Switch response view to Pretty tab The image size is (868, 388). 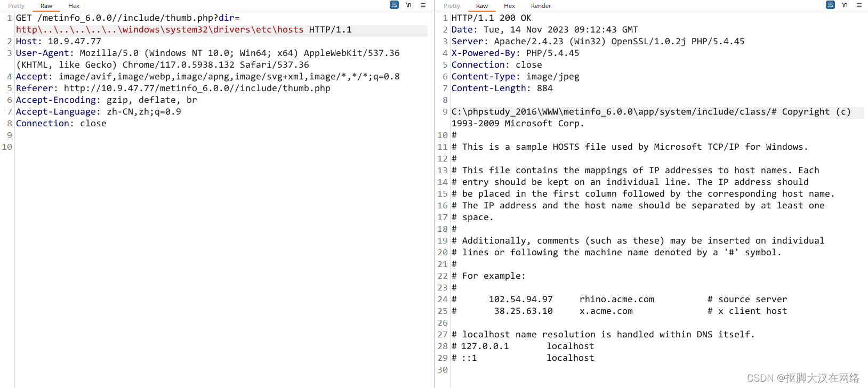coord(452,6)
